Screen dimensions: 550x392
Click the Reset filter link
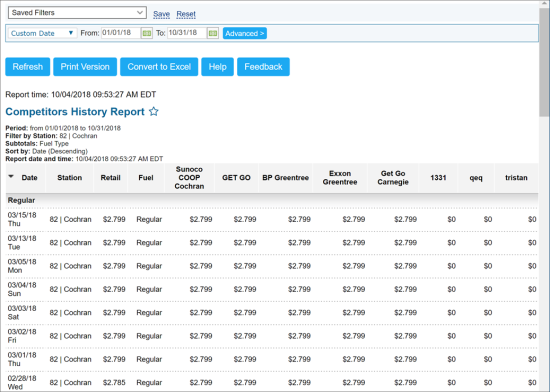click(x=186, y=14)
